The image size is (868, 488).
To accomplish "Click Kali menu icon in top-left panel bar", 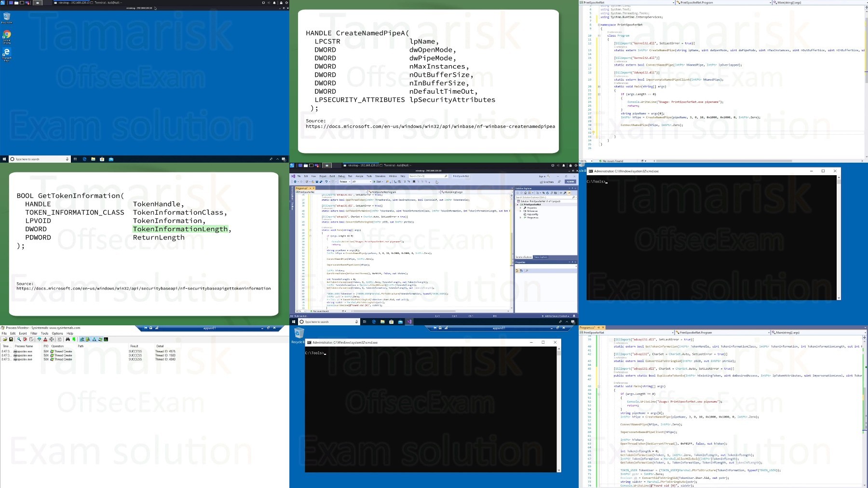I will click(2, 2).
